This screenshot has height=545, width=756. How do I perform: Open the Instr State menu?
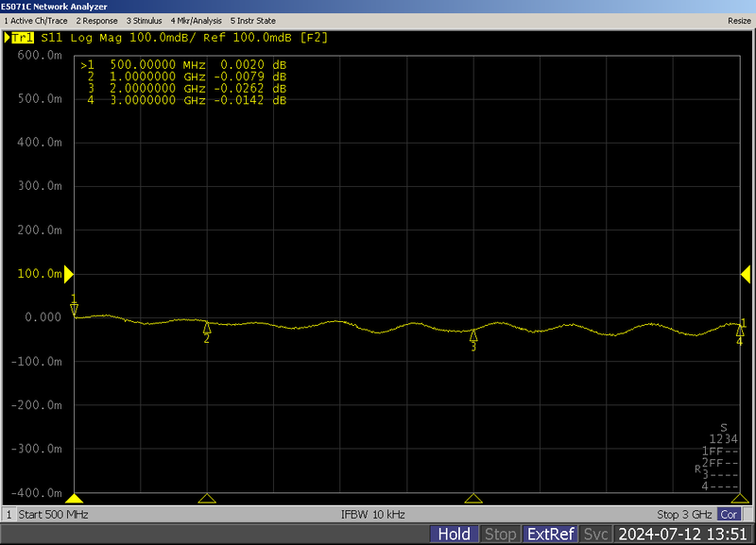[253, 20]
